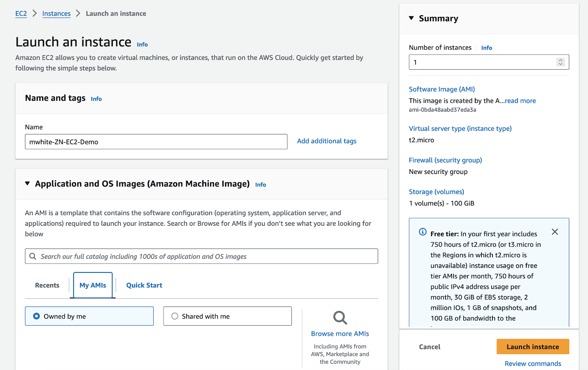588x370 pixels.
Task: Switch to the Quick Start tab
Action: click(x=144, y=285)
